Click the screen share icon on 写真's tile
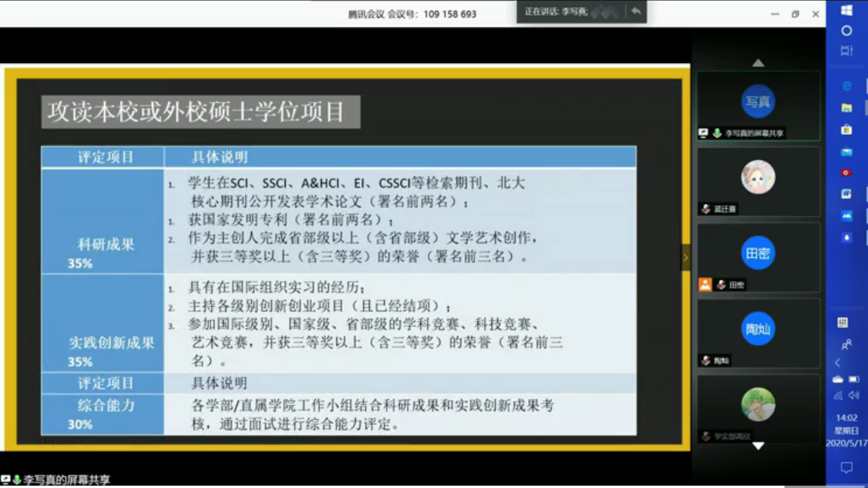 tap(704, 133)
